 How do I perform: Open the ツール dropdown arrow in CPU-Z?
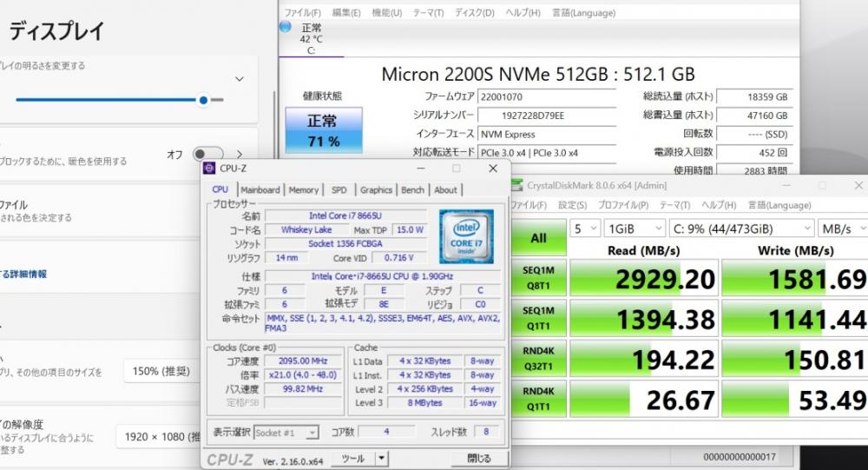pos(381,459)
